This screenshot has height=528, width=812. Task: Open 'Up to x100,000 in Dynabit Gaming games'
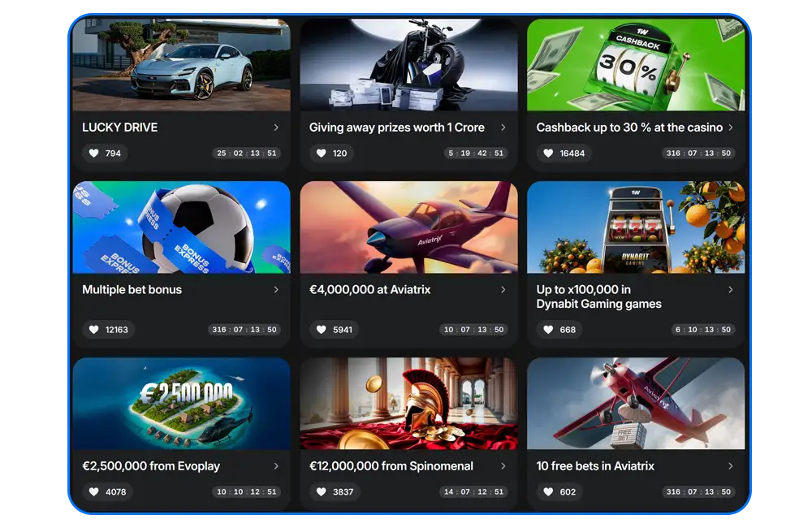click(x=598, y=297)
